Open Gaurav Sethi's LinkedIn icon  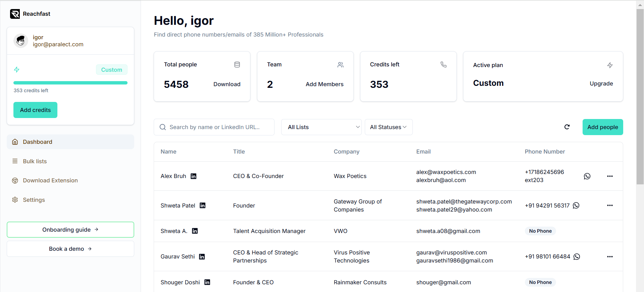[x=202, y=257]
